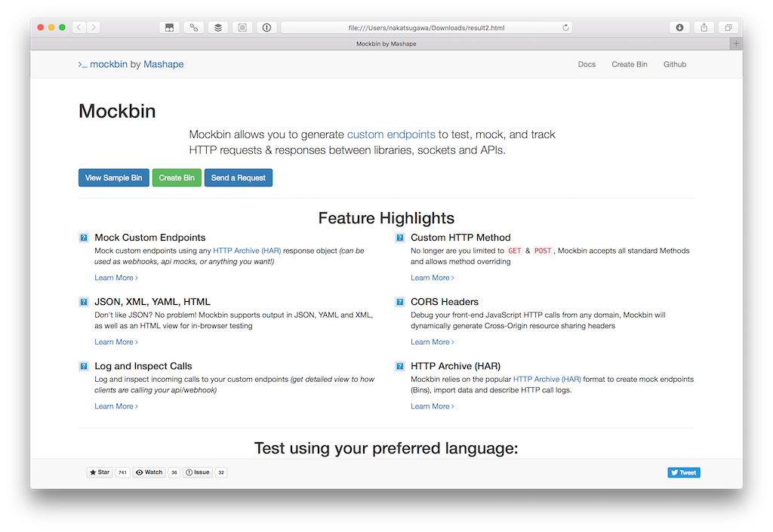Click the question icon beside Log and Inspect Calls
Screen dimensions: 773x532
84,366
